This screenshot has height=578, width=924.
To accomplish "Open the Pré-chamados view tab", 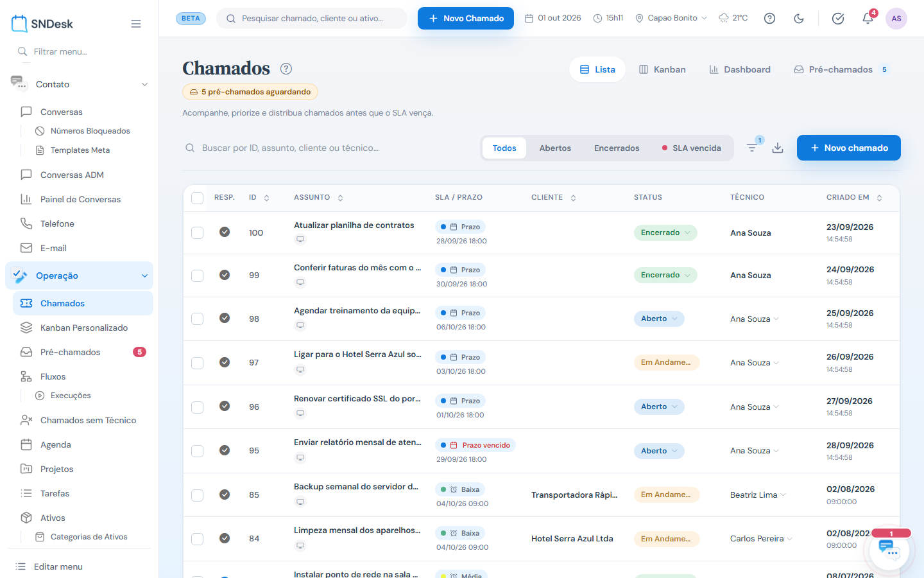I will [x=842, y=69].
